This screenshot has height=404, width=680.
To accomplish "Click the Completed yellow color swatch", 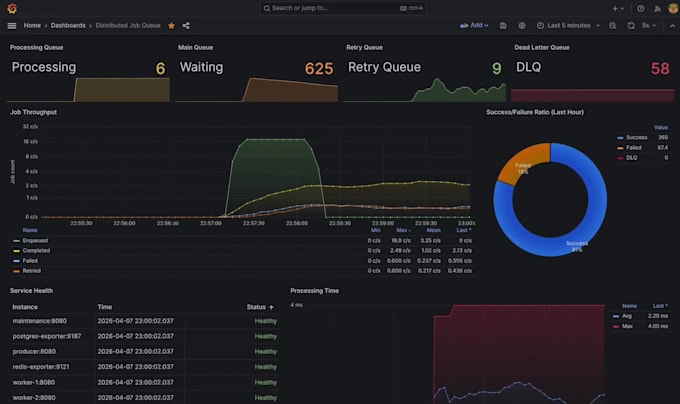I will click(16, 251).
